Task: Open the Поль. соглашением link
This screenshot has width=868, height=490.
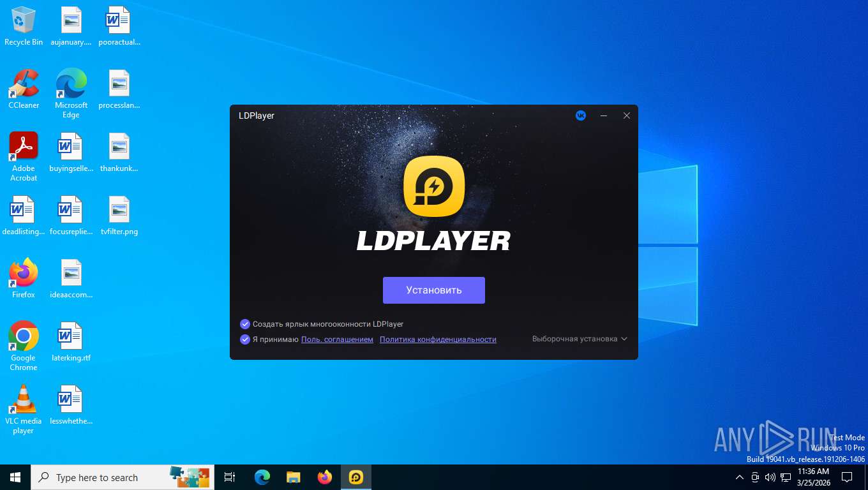Action: 337,339
